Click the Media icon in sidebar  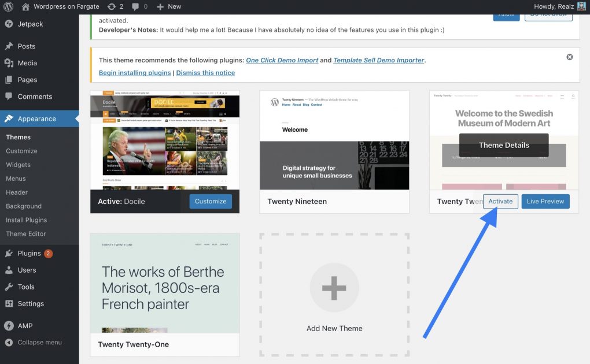click(x=9, y=63)
